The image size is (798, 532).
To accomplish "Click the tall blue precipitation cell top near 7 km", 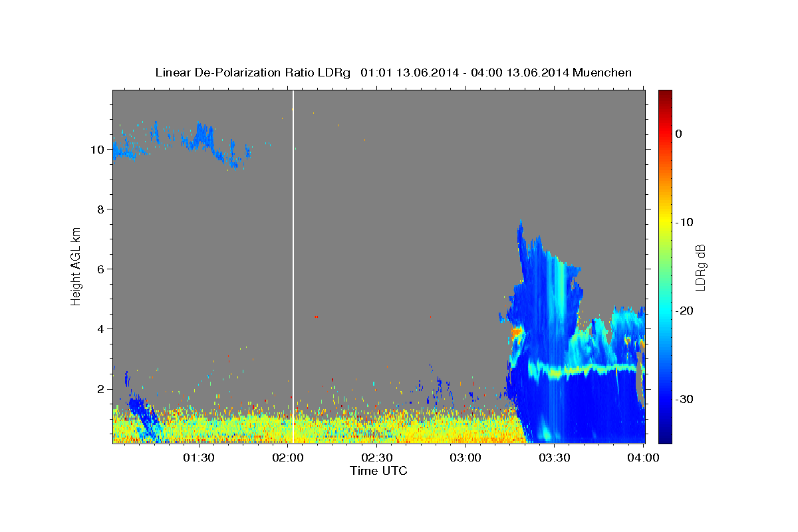I will 521,233.
